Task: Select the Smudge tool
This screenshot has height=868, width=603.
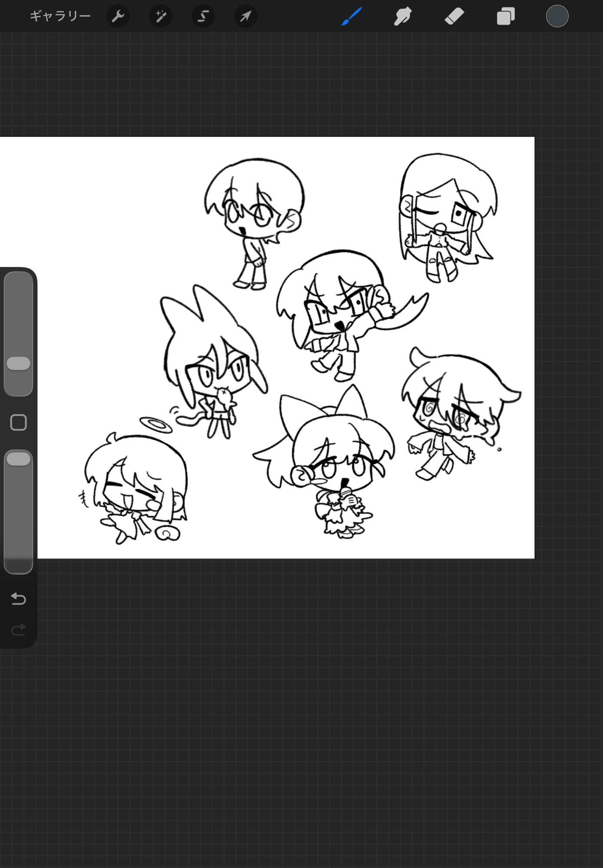Action: 403,16
